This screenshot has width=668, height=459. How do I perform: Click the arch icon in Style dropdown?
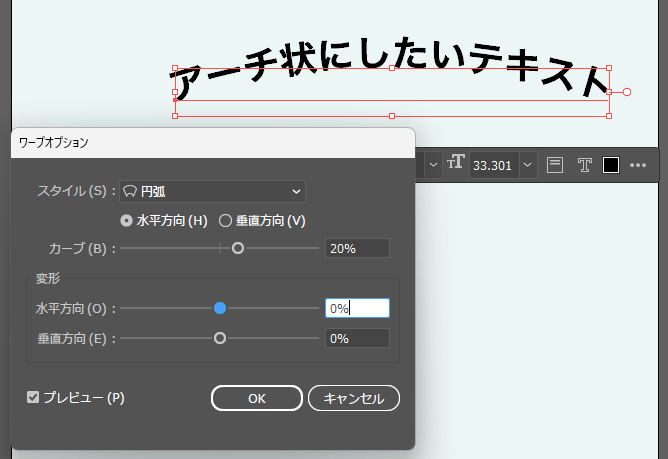coord(130,191)
